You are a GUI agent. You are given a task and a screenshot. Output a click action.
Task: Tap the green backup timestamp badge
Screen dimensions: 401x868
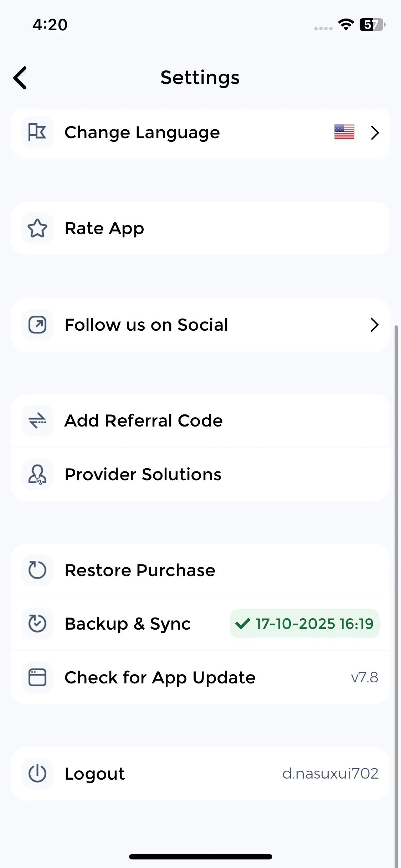point(305,624)
